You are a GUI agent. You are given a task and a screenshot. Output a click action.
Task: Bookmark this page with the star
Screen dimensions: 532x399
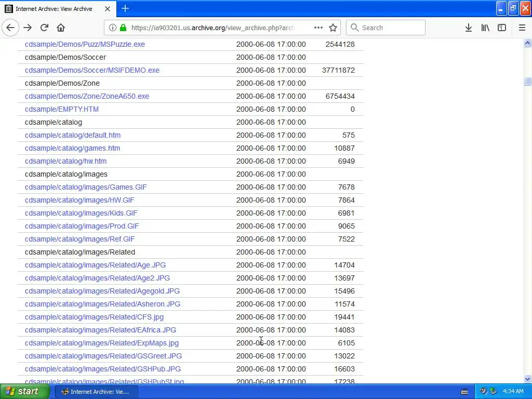333,28
